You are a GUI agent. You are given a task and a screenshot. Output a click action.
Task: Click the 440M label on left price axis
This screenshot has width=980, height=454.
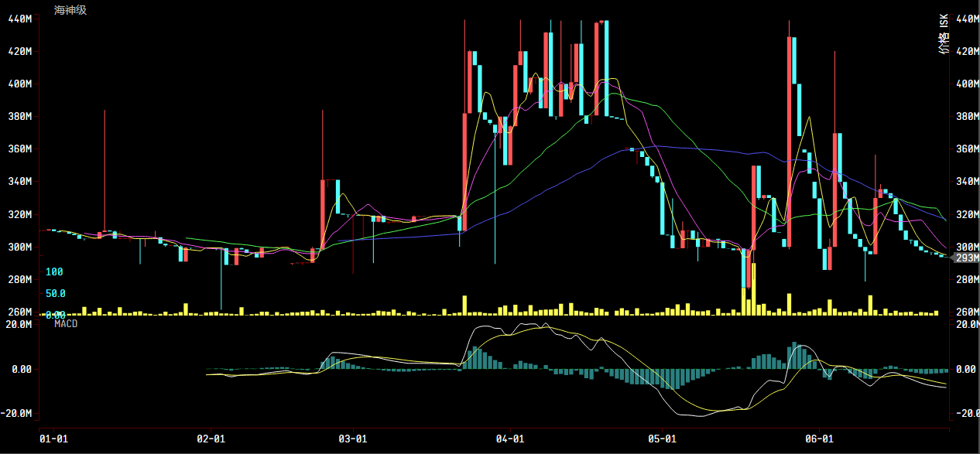point(19,19)
